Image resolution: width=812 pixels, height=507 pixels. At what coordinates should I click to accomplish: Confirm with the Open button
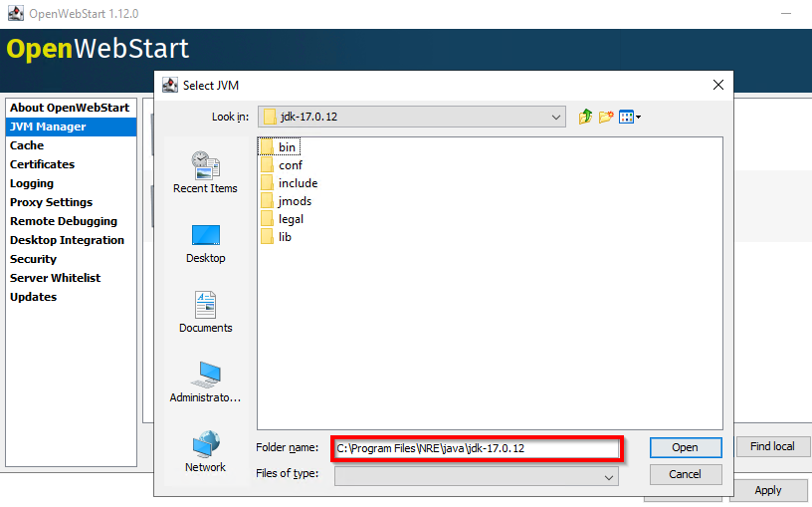click(x=686, y=447)
